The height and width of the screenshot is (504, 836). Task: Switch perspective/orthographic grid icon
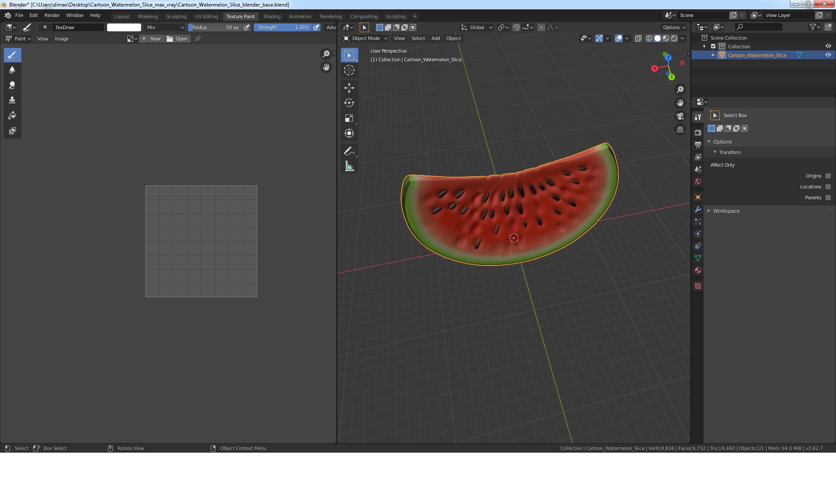coord(680,130)
